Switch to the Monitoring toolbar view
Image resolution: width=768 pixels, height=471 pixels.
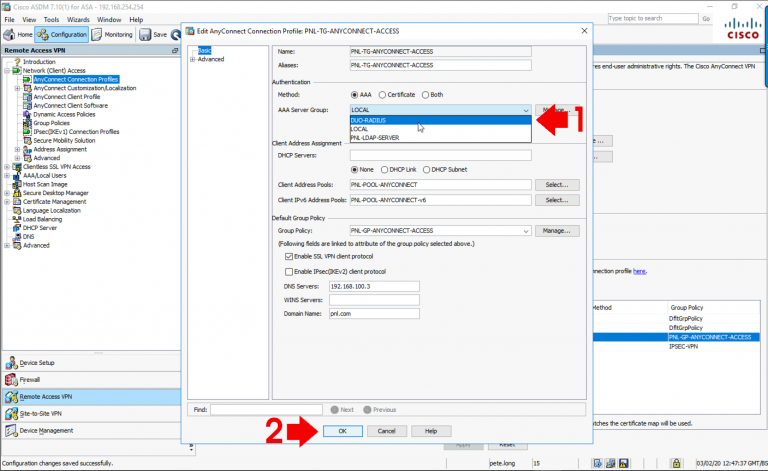point(112,34)
